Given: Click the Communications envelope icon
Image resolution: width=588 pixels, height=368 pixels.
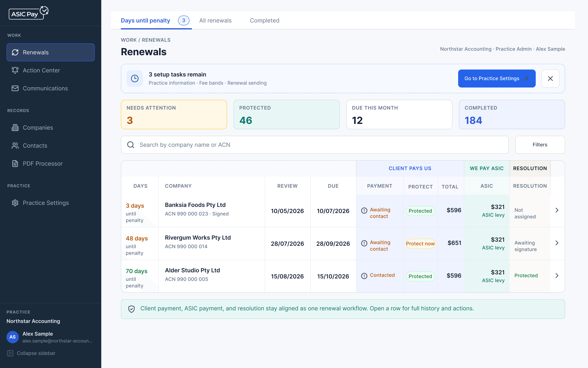Looking at the screenshot, I should tap(15, 88).
